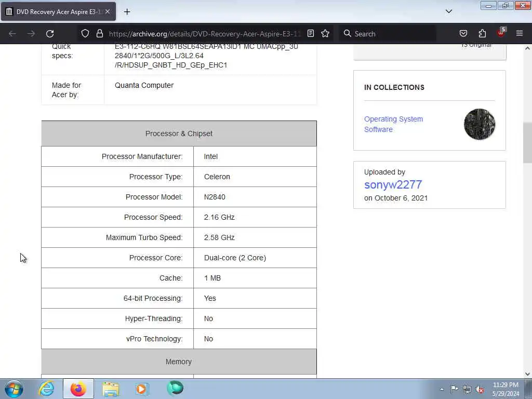Screen dimensions: 532x399
Task: Click the Maximum Turbo Speed label
Action: pos(144,237)
